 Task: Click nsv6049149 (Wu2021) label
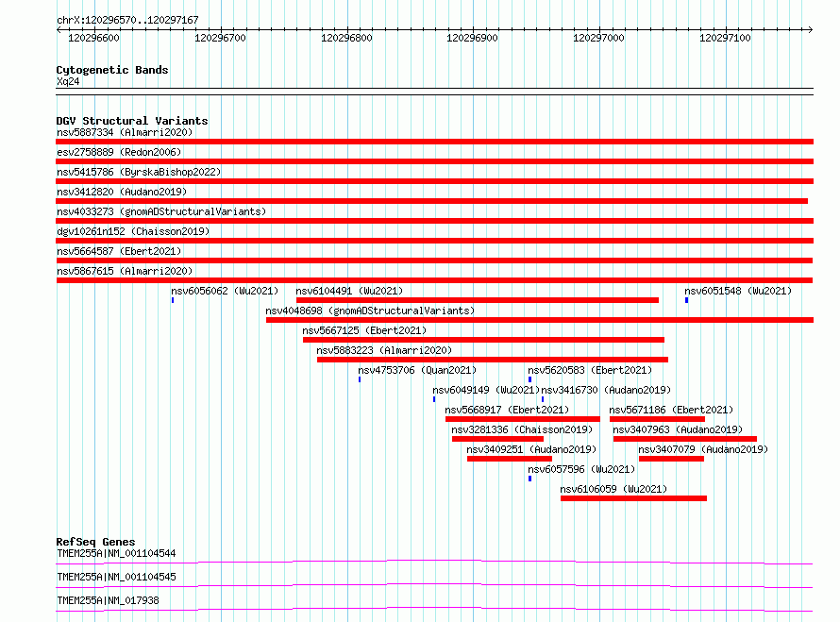[486, 390]
